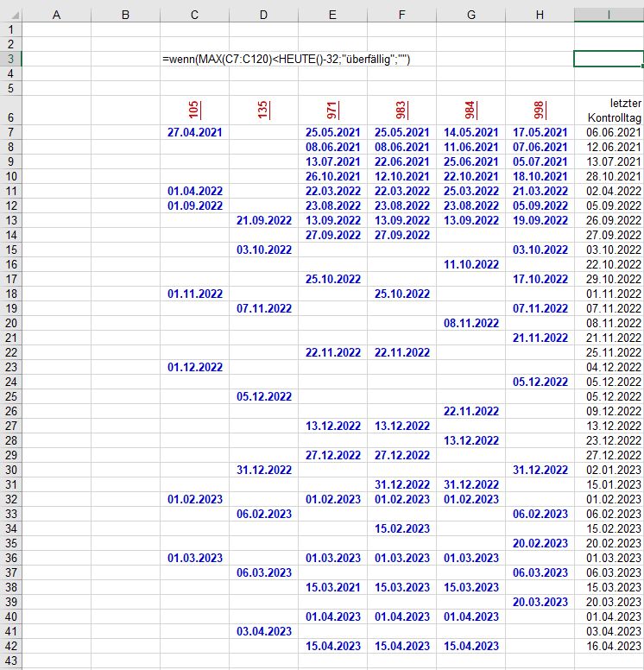Image resolution: width=644 pixels, height=670 pixels.
Task: Click the active empty cell I3
Action: tap(609, 59)
